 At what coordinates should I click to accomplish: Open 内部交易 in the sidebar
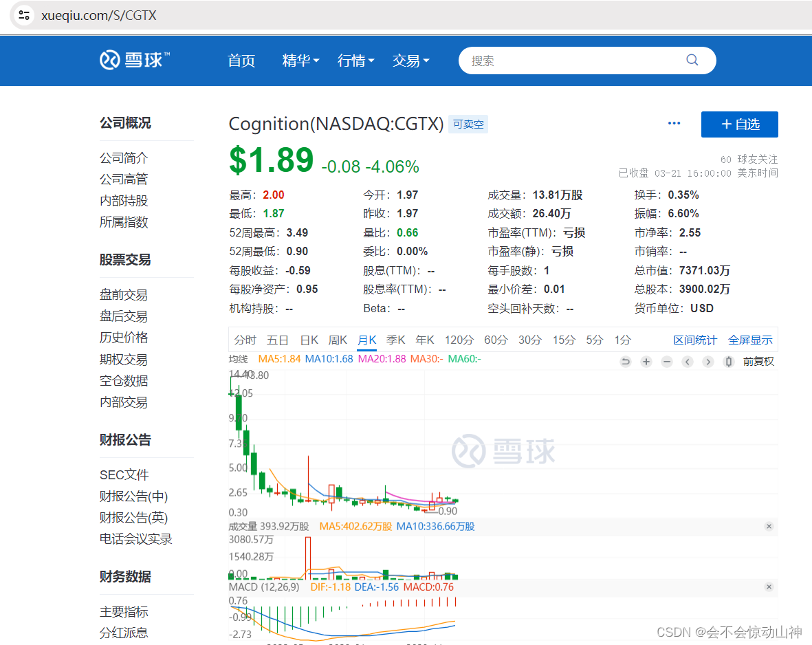[124, 402]
